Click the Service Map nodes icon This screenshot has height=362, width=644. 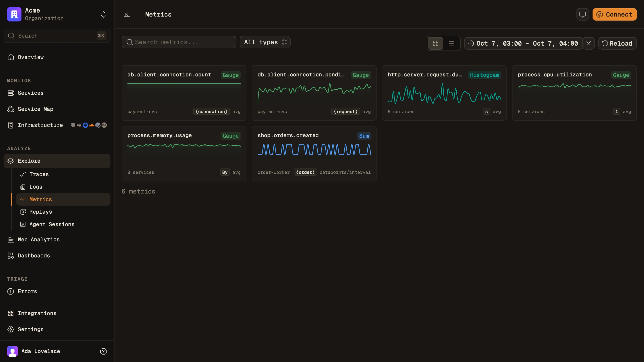coord(11,109)
